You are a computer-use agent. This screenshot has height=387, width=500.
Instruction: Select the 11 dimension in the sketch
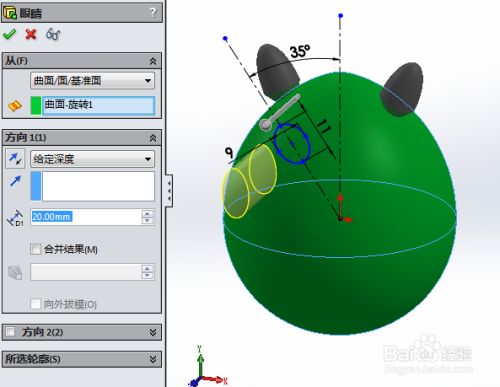(x=324, y=126)
